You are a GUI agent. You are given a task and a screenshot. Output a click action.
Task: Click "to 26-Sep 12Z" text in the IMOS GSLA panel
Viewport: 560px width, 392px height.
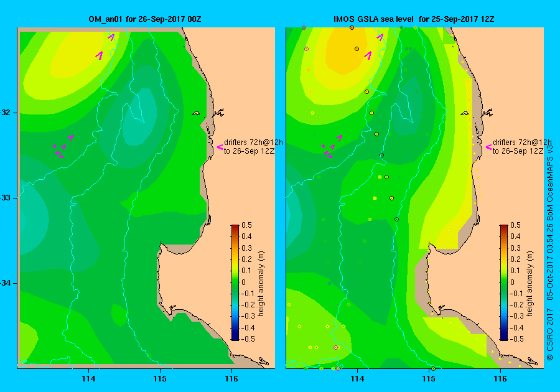518,151
